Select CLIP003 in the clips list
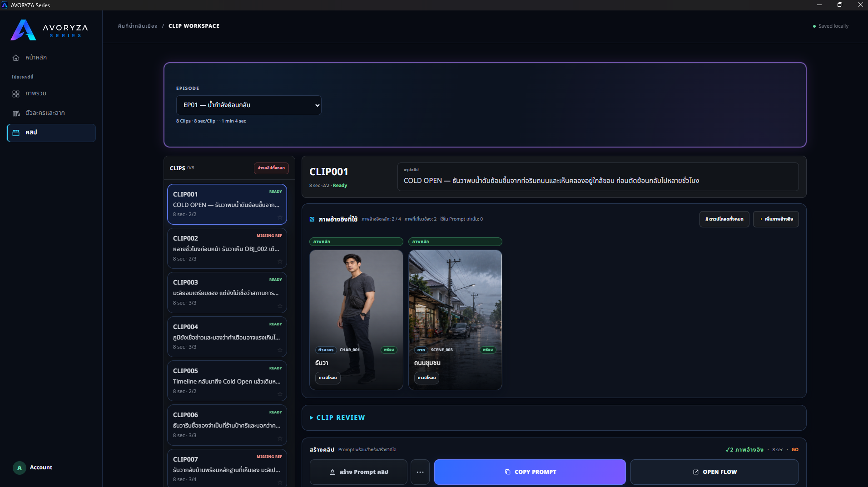The width and height of the screenshot is (868, 487). coord(227,292)
